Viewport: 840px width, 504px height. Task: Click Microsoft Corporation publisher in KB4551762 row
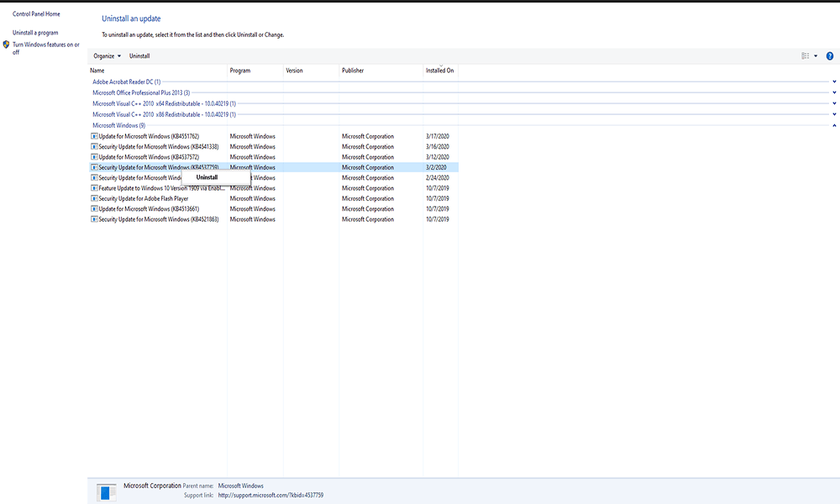368,136
